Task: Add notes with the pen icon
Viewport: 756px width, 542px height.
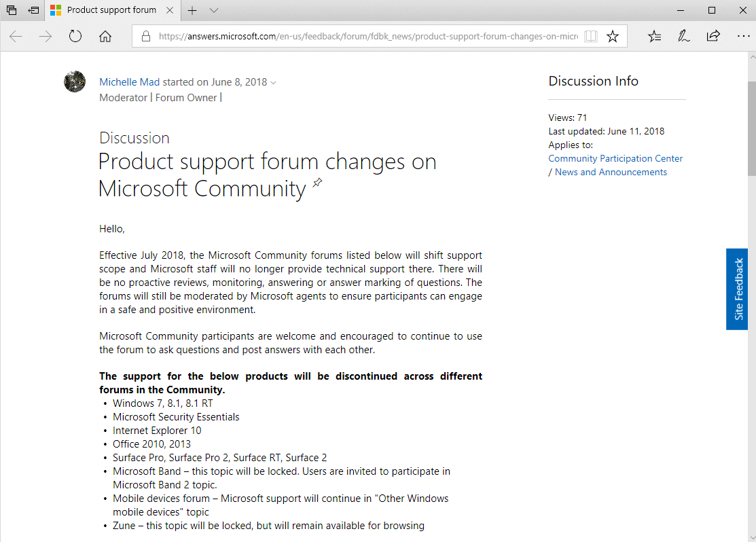Action: point(684,36)
